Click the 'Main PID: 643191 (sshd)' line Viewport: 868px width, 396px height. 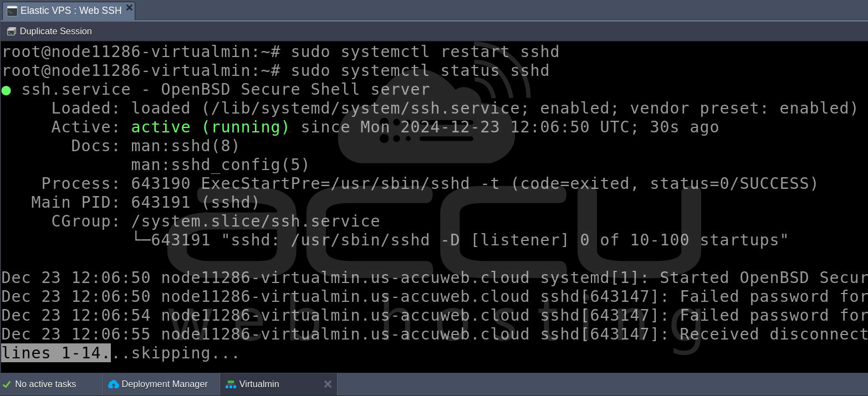coord(145,202)
